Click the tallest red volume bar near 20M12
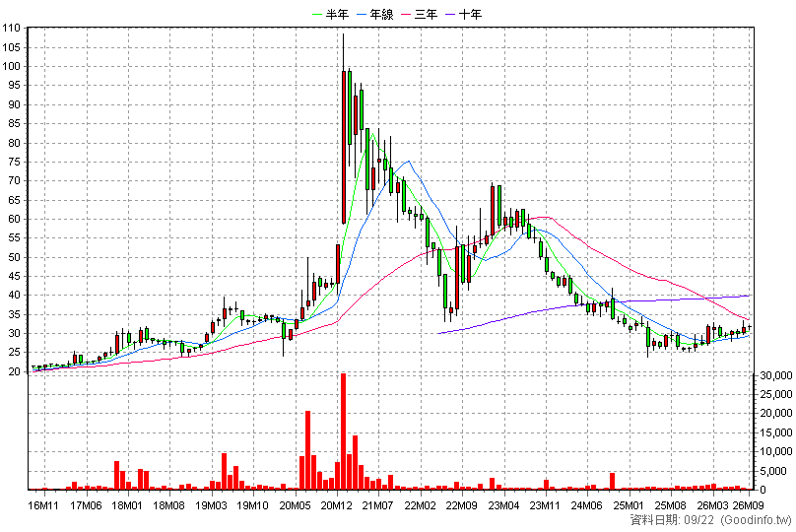This screenshot has height=532, width=796. click(x=343, y=432)
